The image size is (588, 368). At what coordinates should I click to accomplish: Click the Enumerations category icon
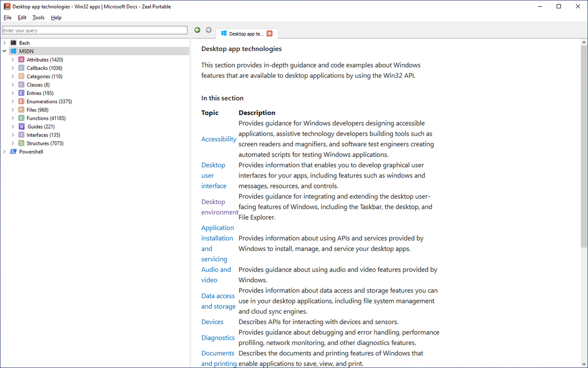(x=22, y=101)
